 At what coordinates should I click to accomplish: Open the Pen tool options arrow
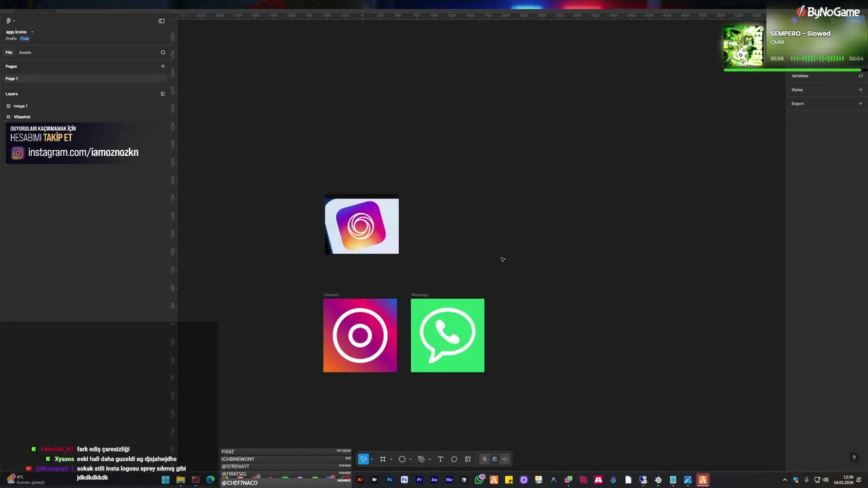click(429, 460)
